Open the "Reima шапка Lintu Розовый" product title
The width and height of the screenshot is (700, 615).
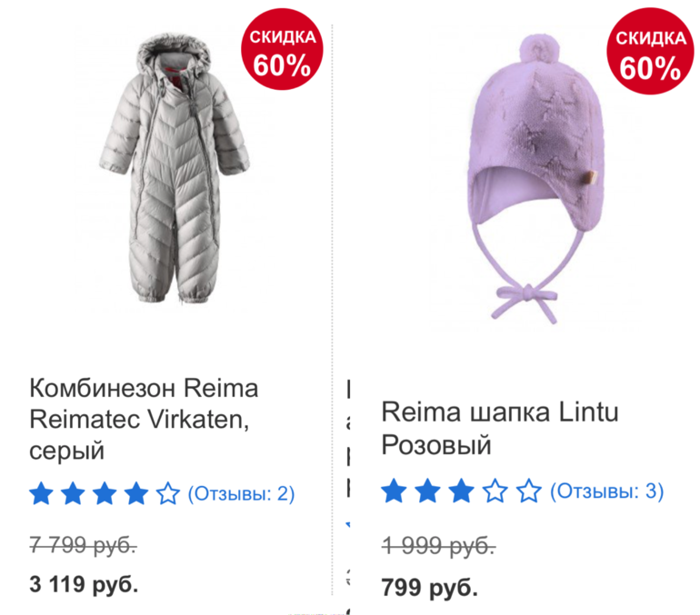click(x=499, y=429)
